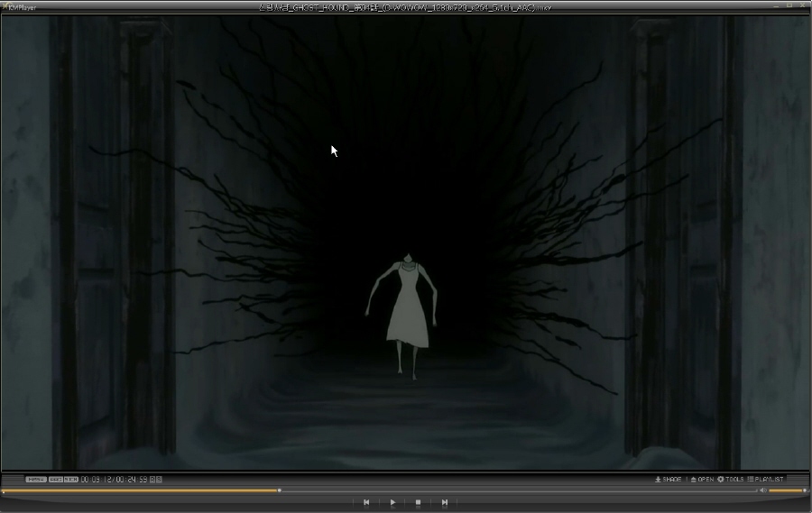
Task: Toggle the elapsed time display format
Action: pos(115,479)
